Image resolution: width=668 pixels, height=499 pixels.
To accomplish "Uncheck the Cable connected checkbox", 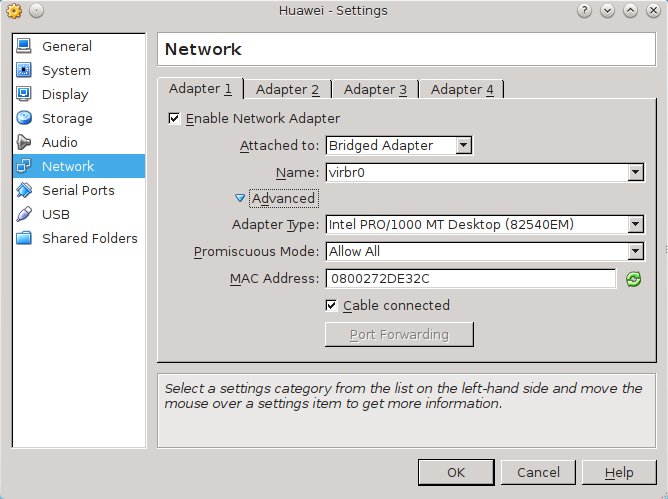I will pos(332,305).
